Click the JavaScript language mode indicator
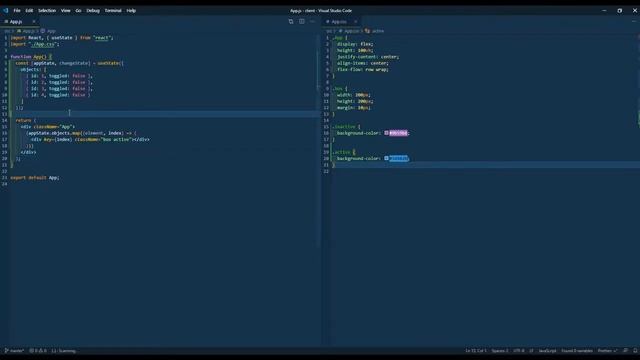 click(547, 351)
